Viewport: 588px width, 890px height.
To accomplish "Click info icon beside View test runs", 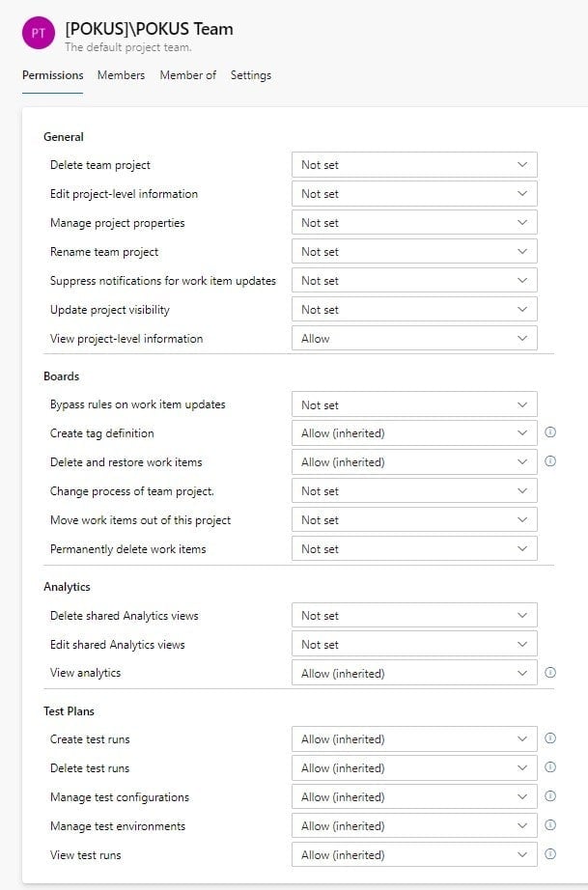I will [550, 855].
